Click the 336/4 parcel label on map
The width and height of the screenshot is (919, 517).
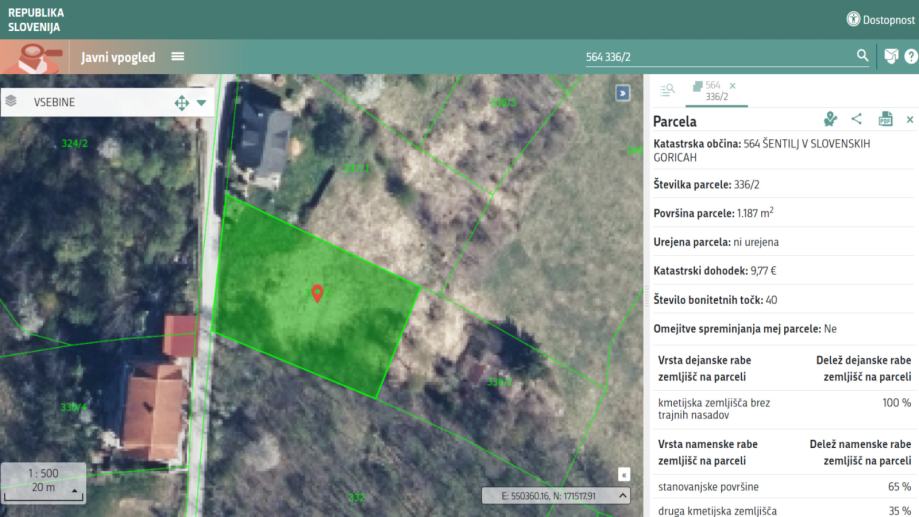[x=74, y=406]
